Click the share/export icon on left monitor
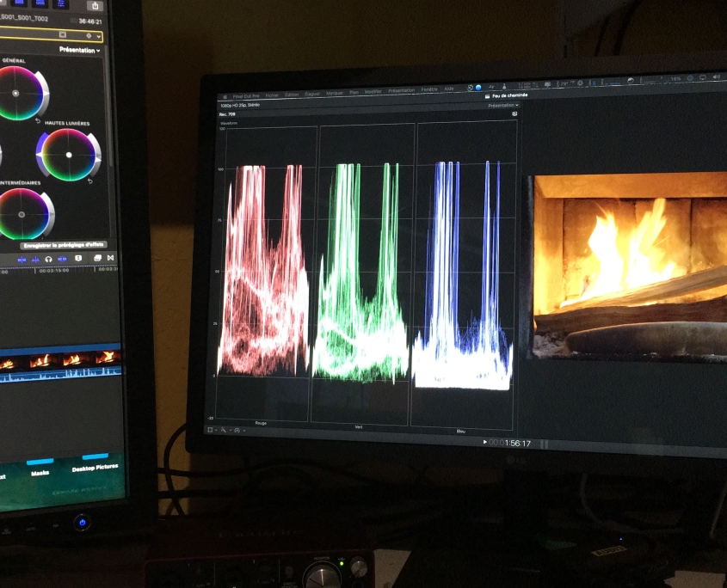The image size is (727, 588). (95, 5)
